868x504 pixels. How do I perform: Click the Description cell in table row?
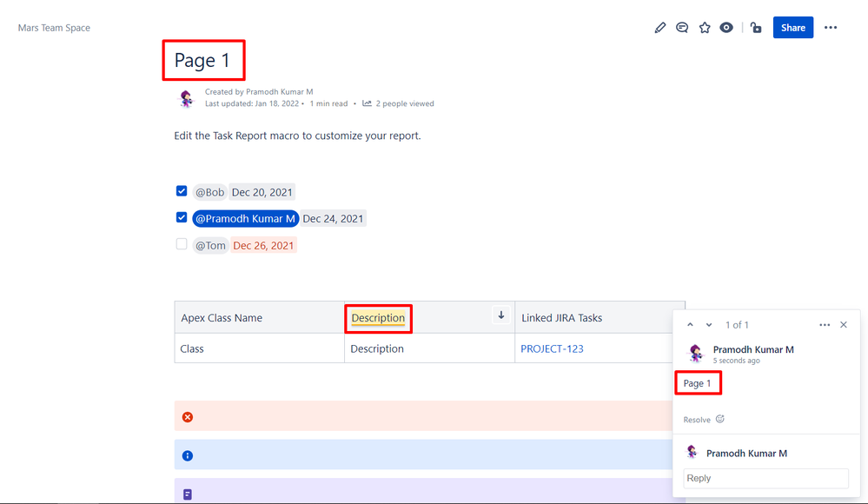(429, 348)
